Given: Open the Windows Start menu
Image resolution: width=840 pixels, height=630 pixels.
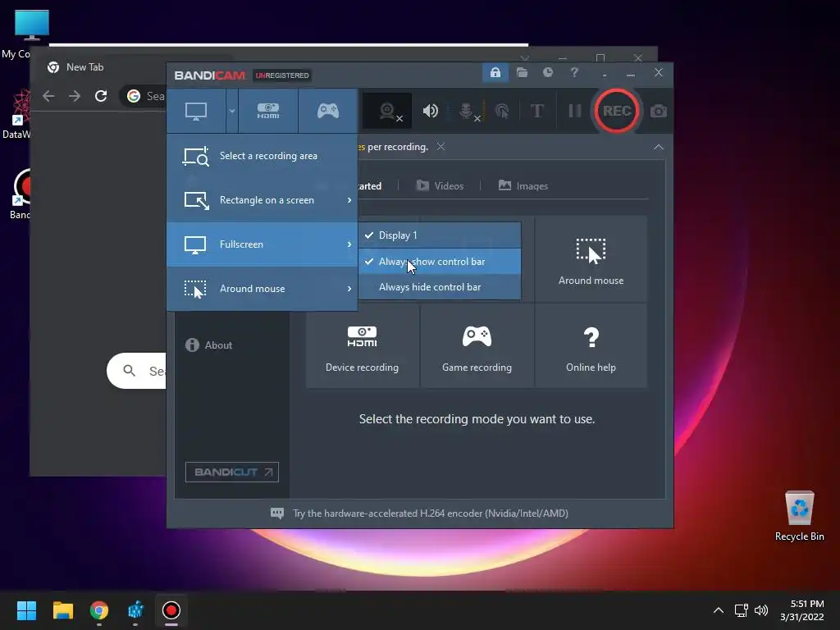Looking at the screenshot, I should (26, 610).
